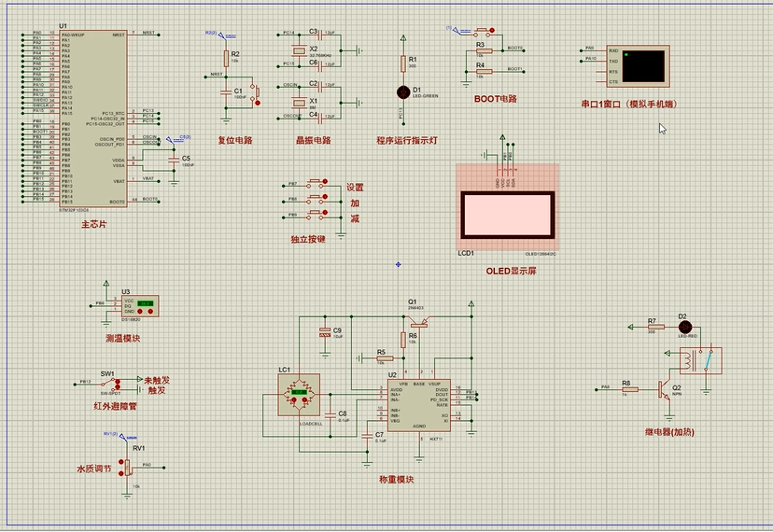Click load cell right red adjust button

coord(304,399)
